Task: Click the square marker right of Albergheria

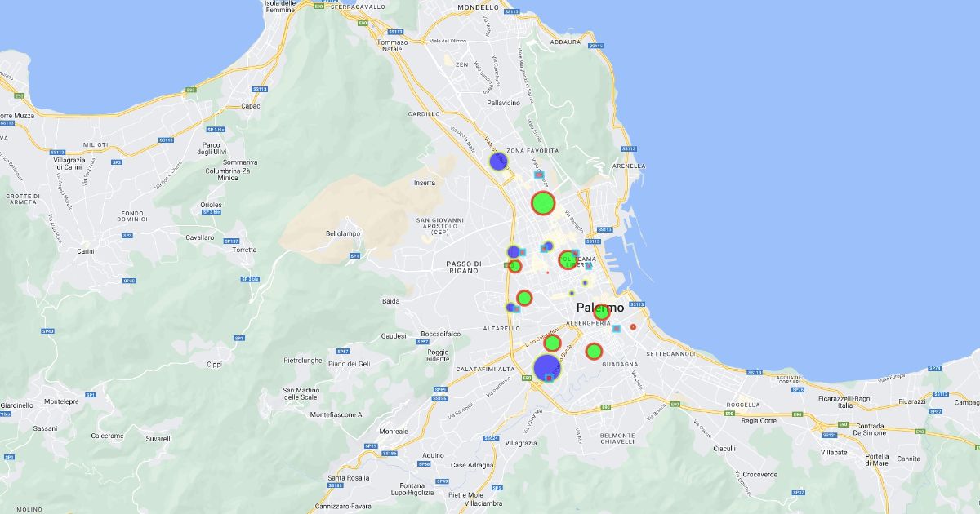Action: [x=617, y=329]
